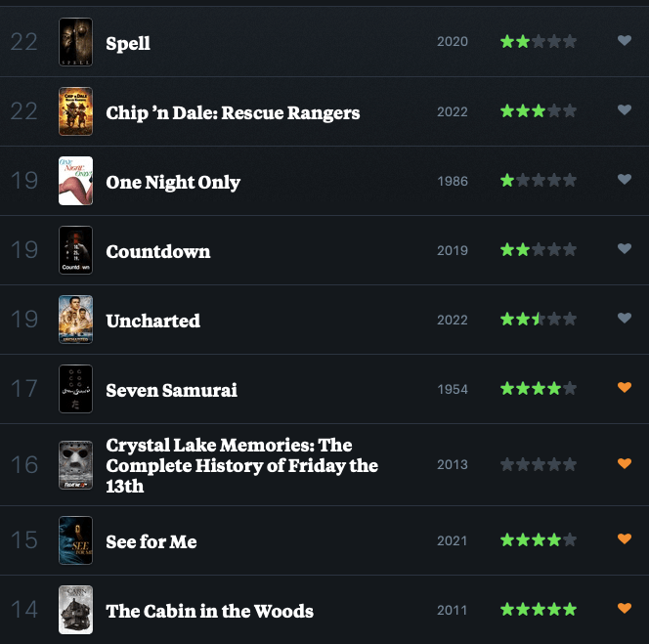649x644 pixels.
Task: Click the star rating for Countdown
Action: [539, 251]
